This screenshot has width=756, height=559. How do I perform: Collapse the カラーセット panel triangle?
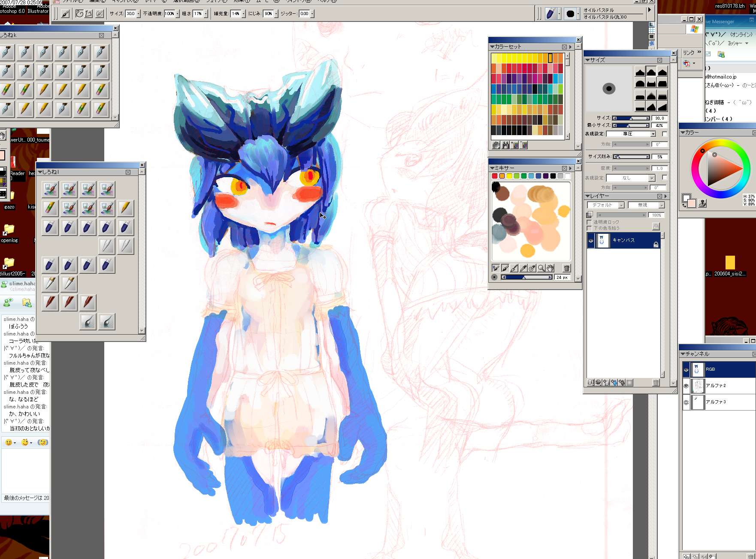pyautogui.click(x=492, y=47)
